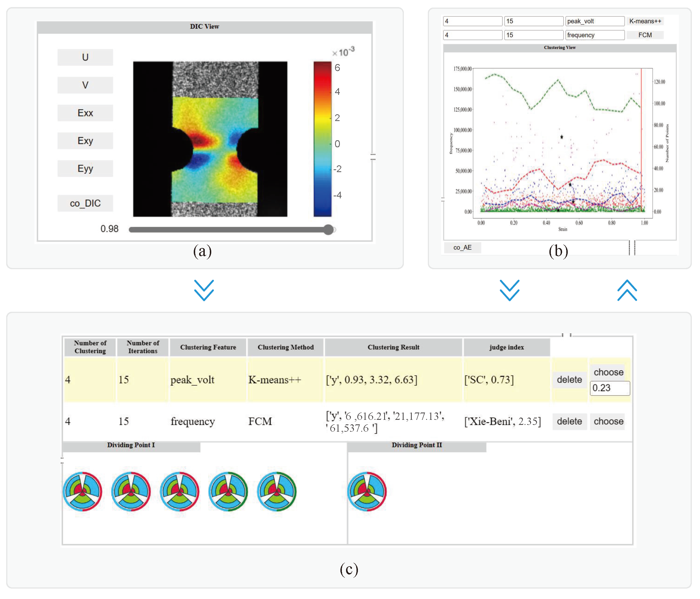Click the glyph under Dividing Point II
The width and height of the screenshot is (700, 599).
point(367,491)
